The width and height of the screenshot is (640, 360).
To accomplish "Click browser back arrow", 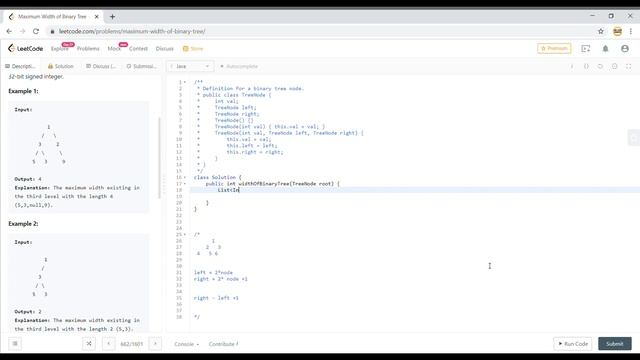I will point(9,31).
